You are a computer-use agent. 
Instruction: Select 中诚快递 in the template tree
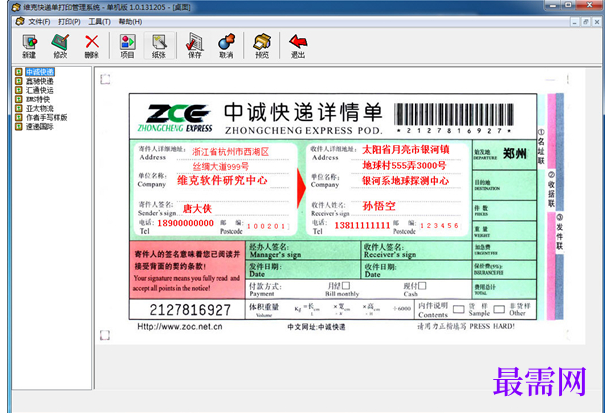coord(40,72)
